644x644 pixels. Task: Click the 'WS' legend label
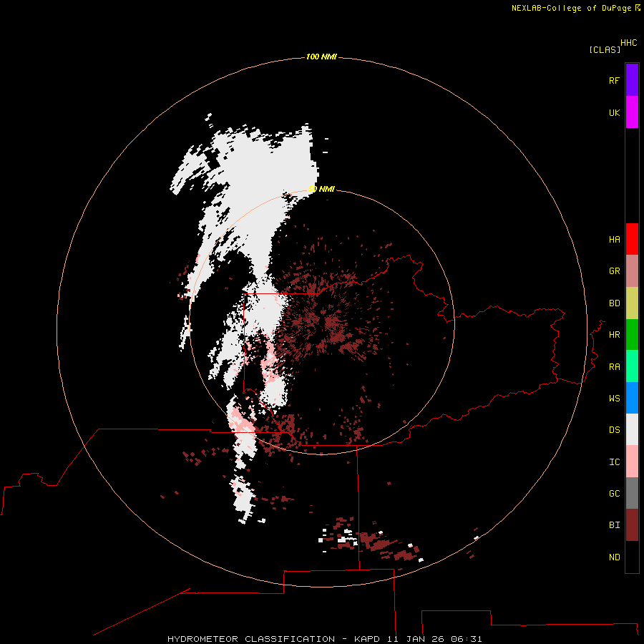(x=614, y=399)
